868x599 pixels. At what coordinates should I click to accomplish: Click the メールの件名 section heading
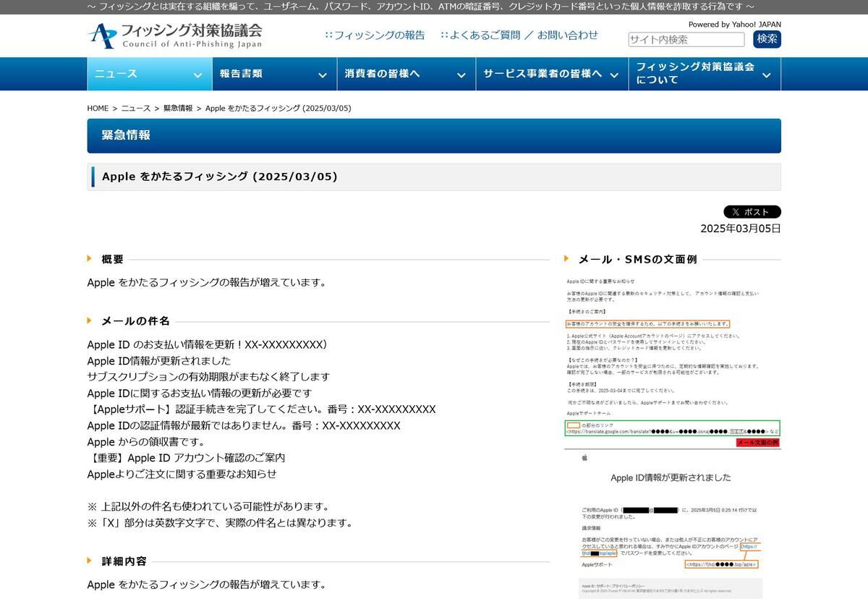point(136,320)
